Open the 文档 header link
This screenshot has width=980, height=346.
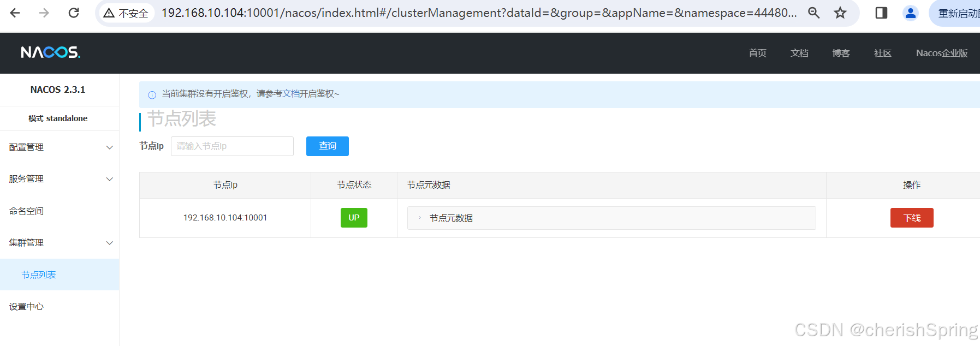(799, 53)
